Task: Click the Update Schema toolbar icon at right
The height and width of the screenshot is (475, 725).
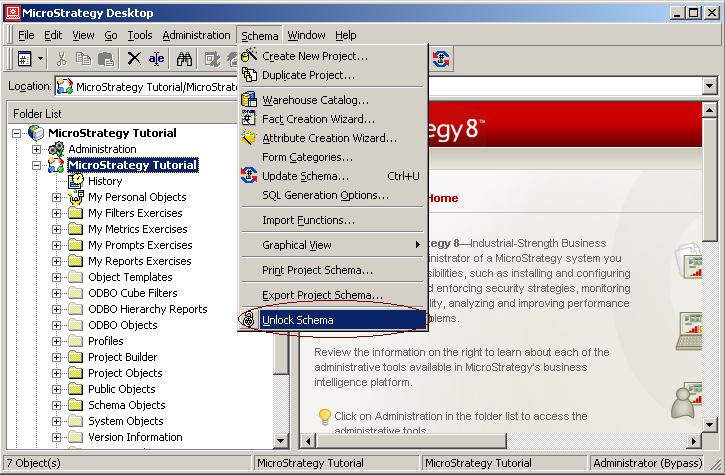Action: click(x=440, y=60)
